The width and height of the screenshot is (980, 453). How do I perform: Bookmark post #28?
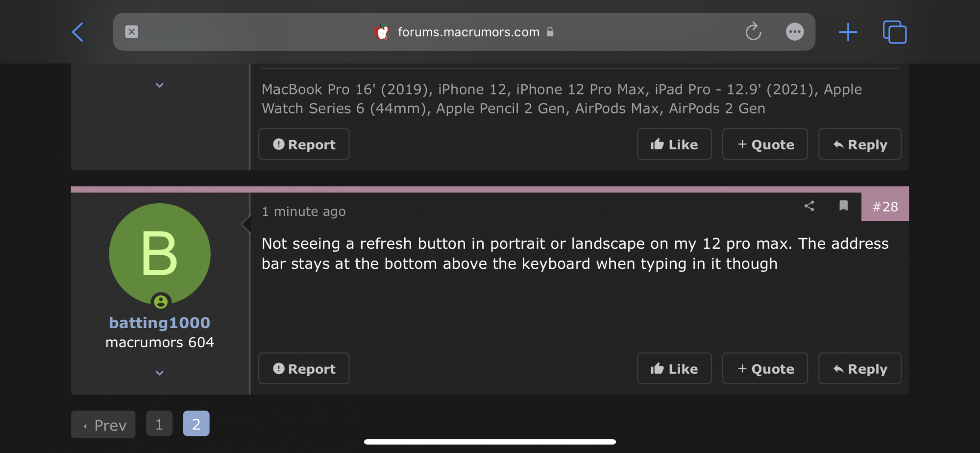843,206
